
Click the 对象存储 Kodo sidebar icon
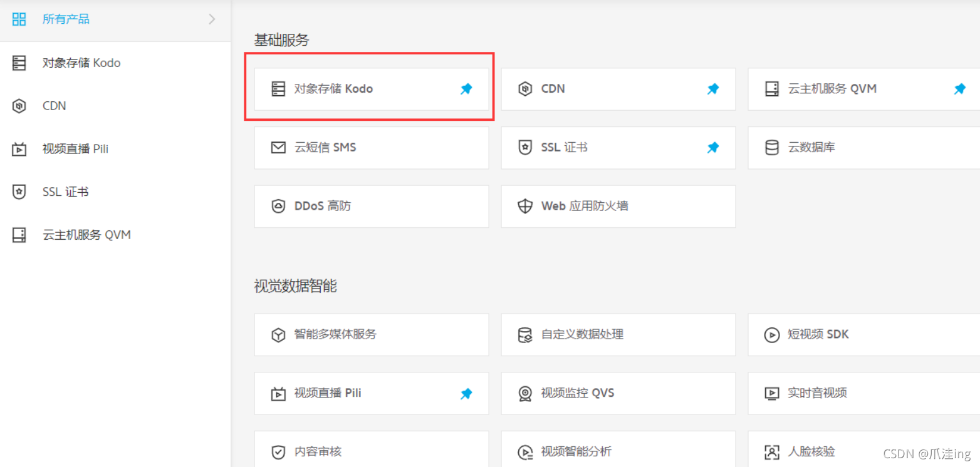pyautogui.click(x=19, y=63)
